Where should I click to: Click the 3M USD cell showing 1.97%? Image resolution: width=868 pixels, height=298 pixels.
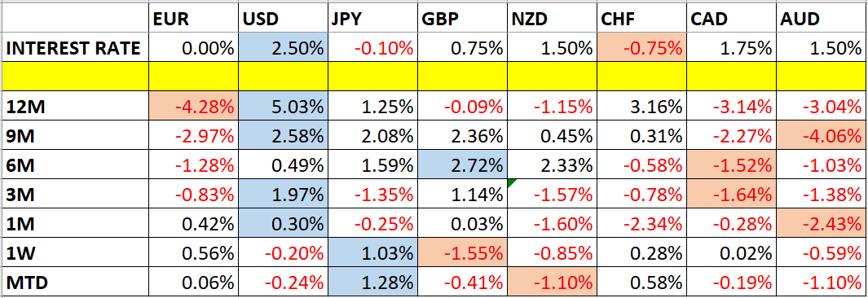coord(283,194)
